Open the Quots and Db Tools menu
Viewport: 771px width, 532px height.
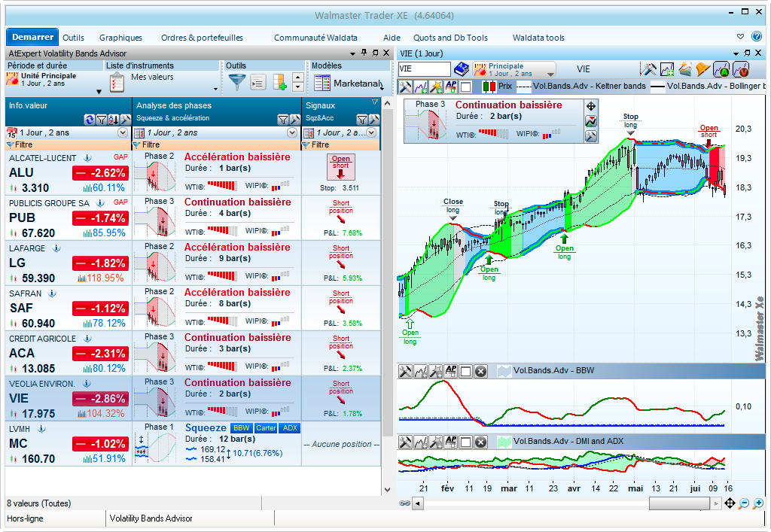(x=450, y=38)
